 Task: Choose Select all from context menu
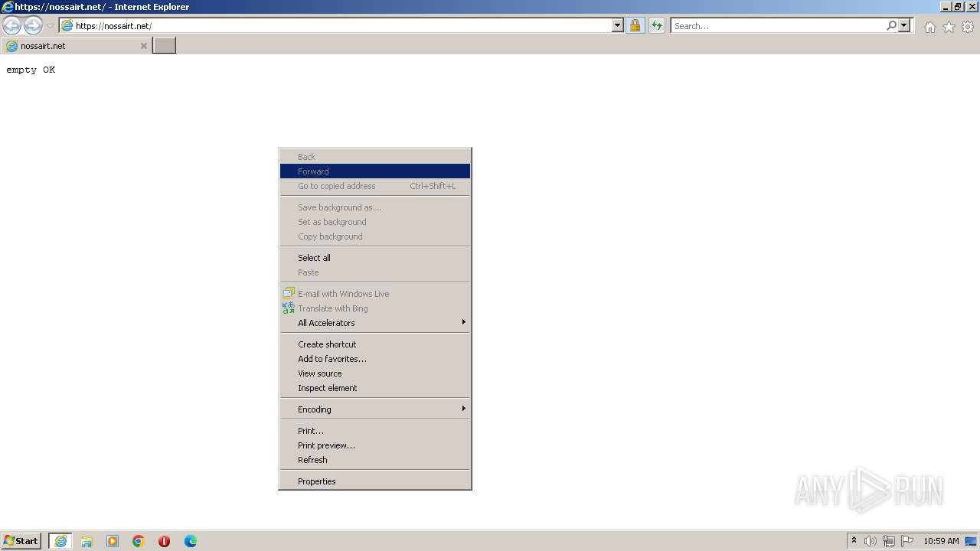tap(375, 258)
